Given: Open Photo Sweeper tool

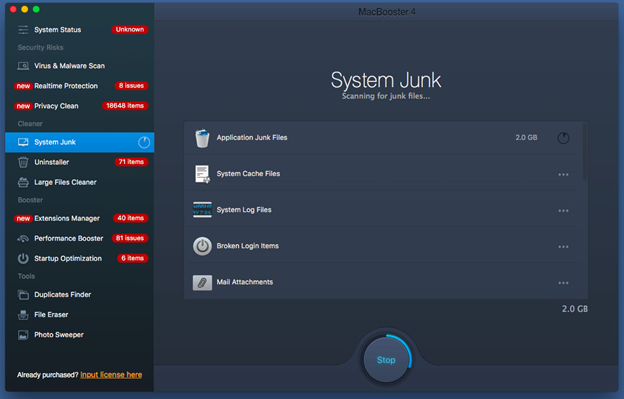Looking at the screenshot, I should point(80,335).
